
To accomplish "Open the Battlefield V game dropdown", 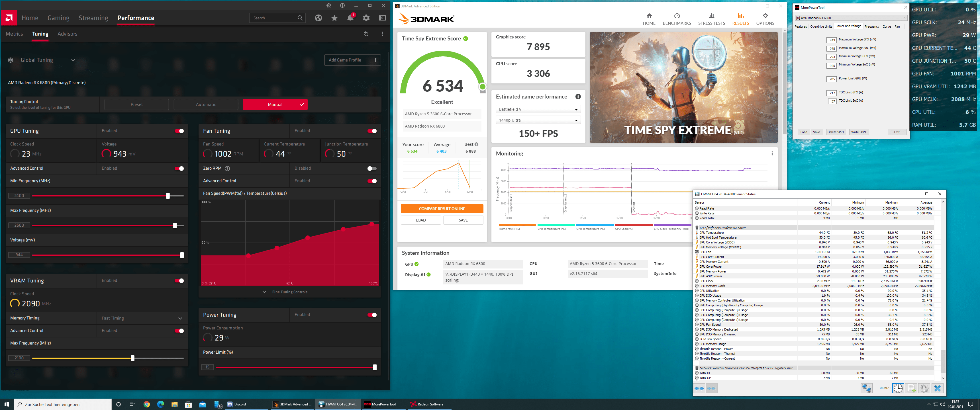I will tap(538, 110).
